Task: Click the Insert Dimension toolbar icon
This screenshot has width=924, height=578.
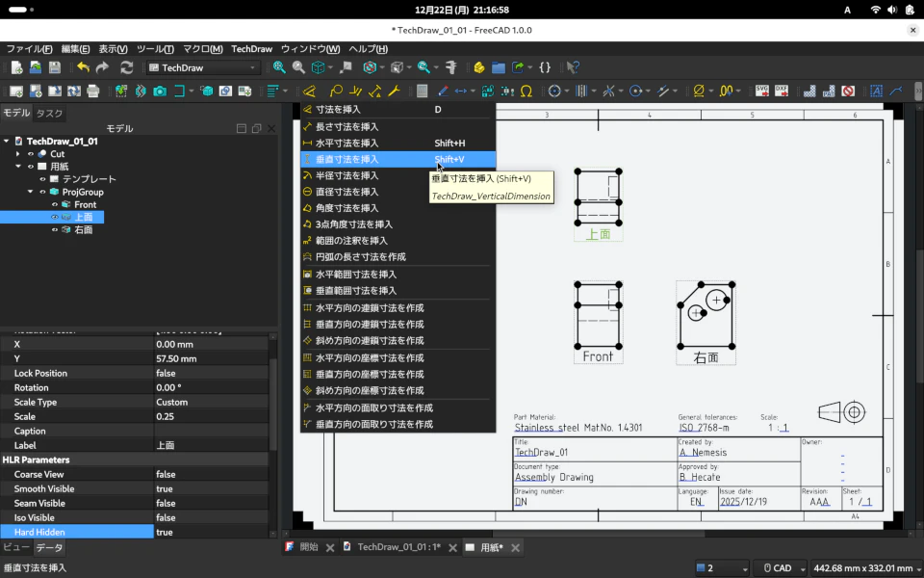Action: point(309,91)
